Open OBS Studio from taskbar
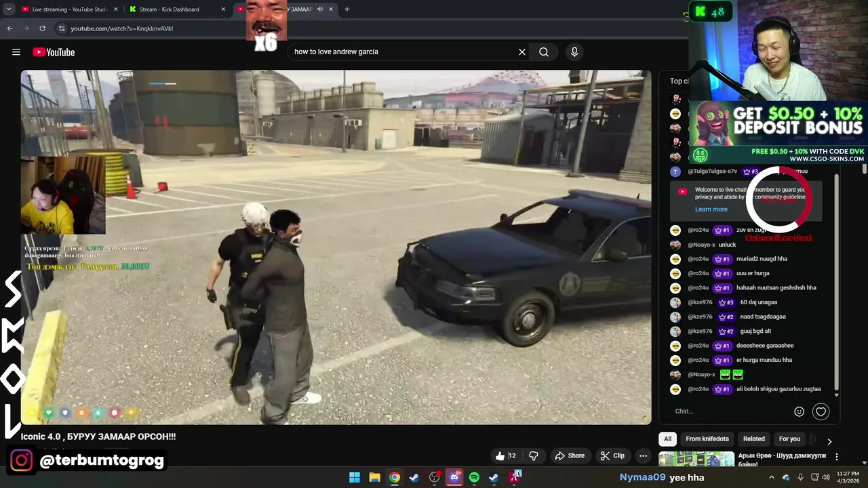Viewport: 868px width, 488px height. pyautogui.click(x=435, y=478)
